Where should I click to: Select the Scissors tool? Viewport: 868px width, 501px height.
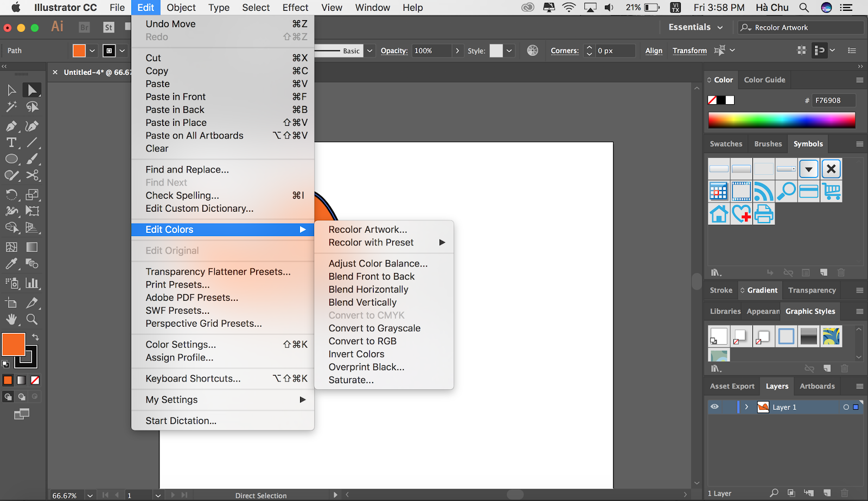pyautogui.click(x=32, y=175)
